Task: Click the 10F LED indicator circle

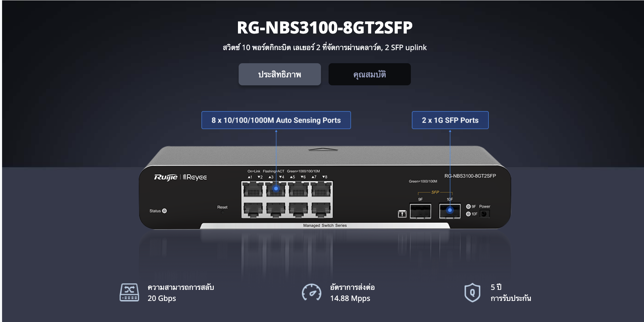Action: pos(468,214)
